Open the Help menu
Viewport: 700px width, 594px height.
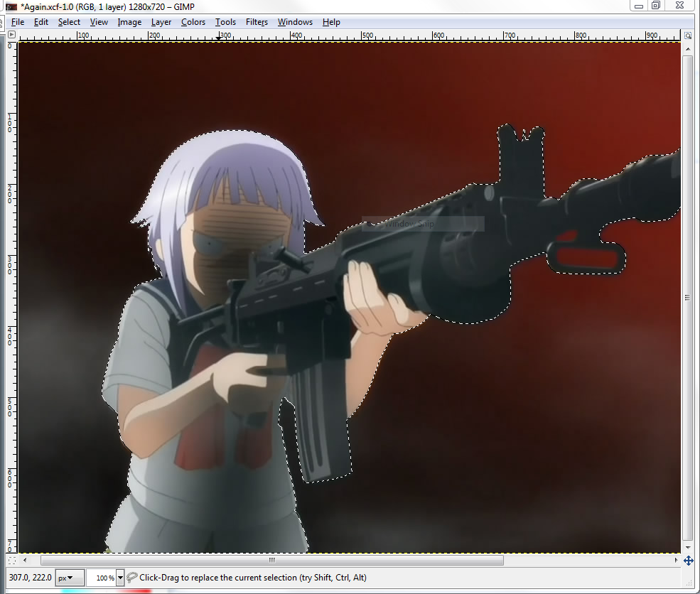click(x=331, y=22)
